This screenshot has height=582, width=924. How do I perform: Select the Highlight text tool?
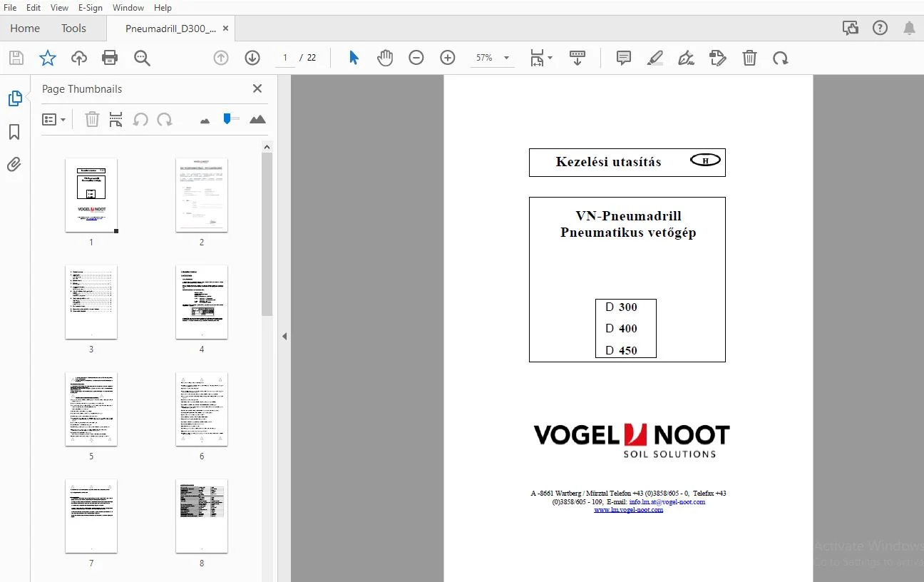(655, 58)
